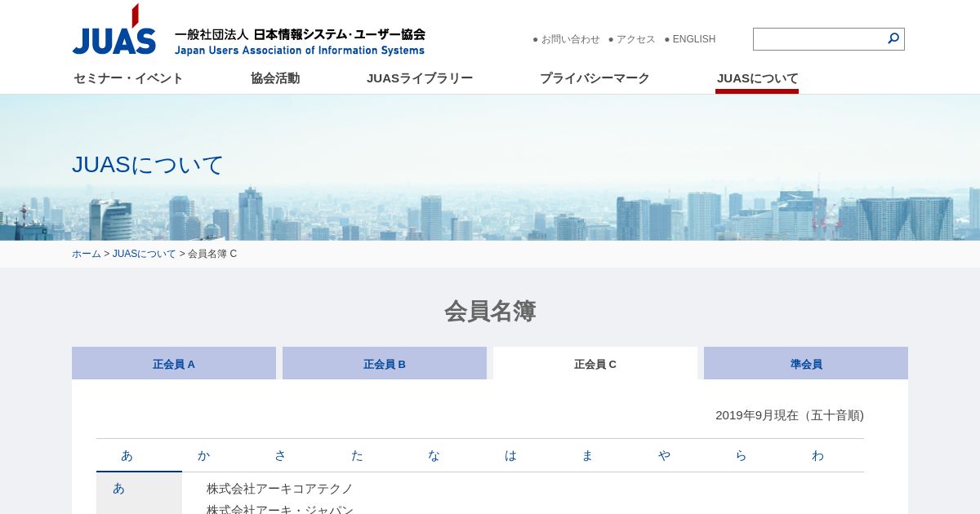Click the あ row label in the list

[119, 488]
